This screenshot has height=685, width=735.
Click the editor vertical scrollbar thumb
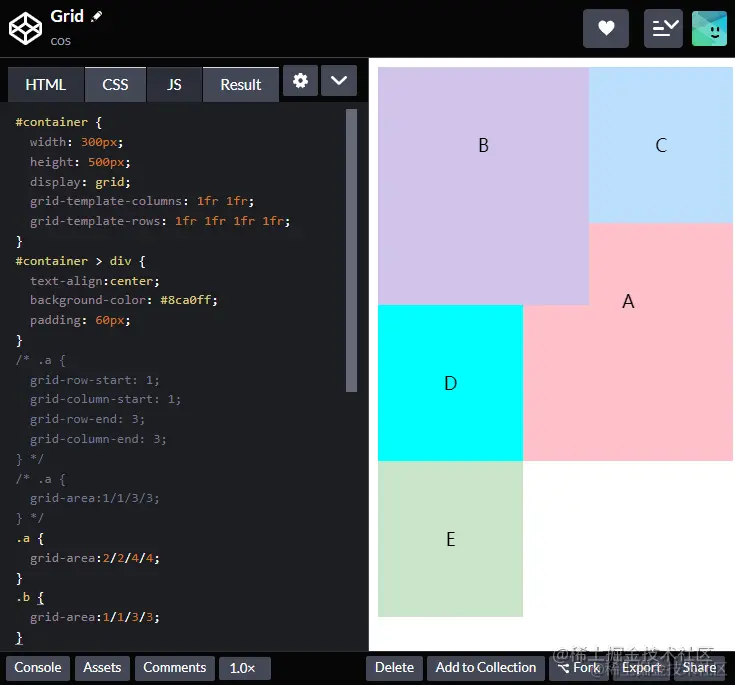(x=352, y=250)
